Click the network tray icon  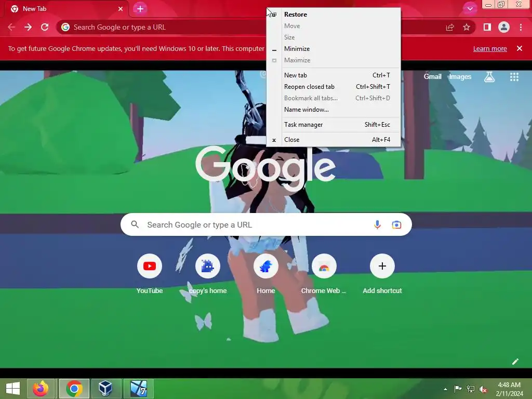point(471,389)
